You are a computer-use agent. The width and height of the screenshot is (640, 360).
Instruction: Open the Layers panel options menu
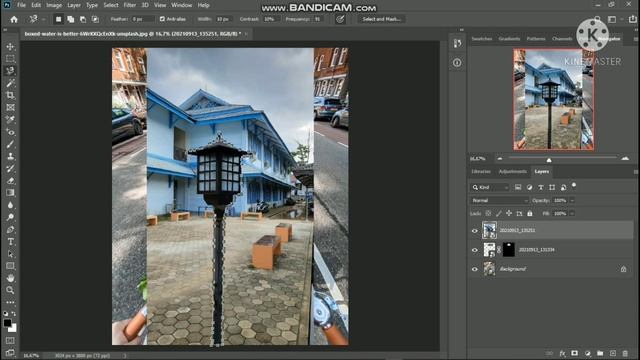636,172
